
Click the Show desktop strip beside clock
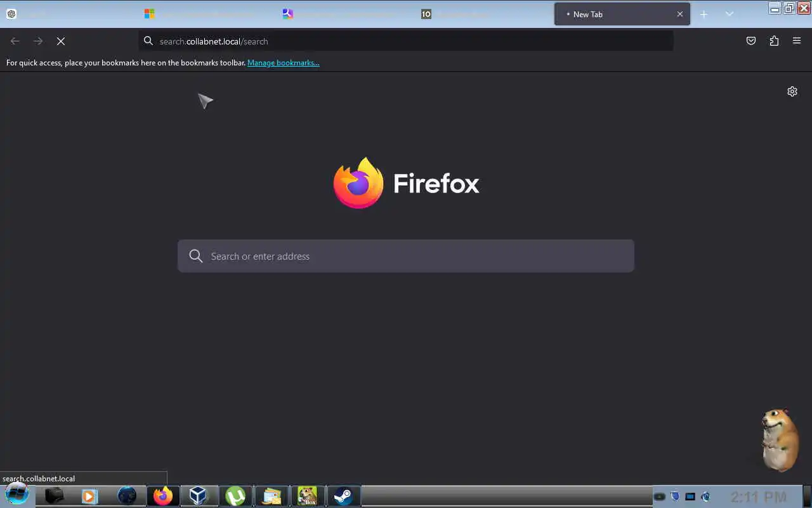coord(807,496)
